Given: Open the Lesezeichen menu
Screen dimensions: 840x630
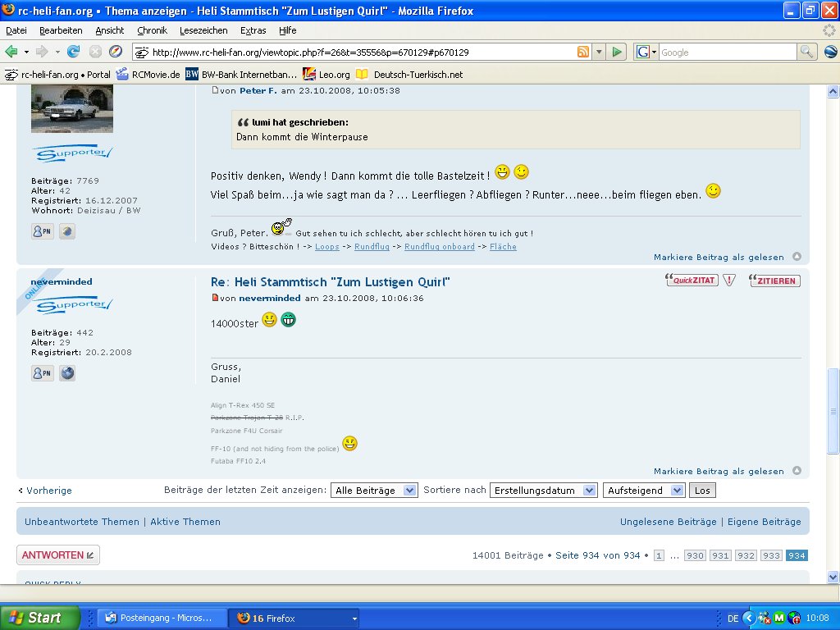Looking at the screenshot, I should pyautogui.click(x=203, y=30).
